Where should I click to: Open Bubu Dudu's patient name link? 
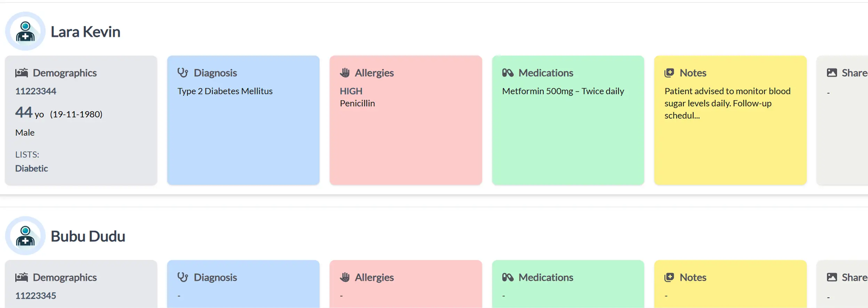pos(88,236)
